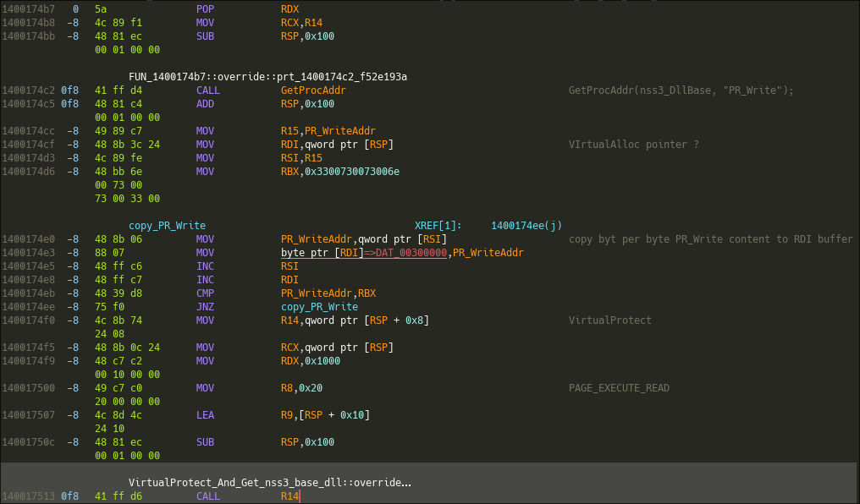
Task: Select the FUN_1400174b7 override function label
Action: tap(267, 77)
